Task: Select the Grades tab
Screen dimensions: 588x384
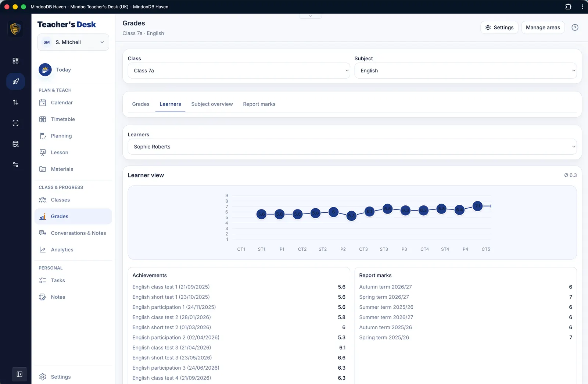Action: tap(141, 104)
